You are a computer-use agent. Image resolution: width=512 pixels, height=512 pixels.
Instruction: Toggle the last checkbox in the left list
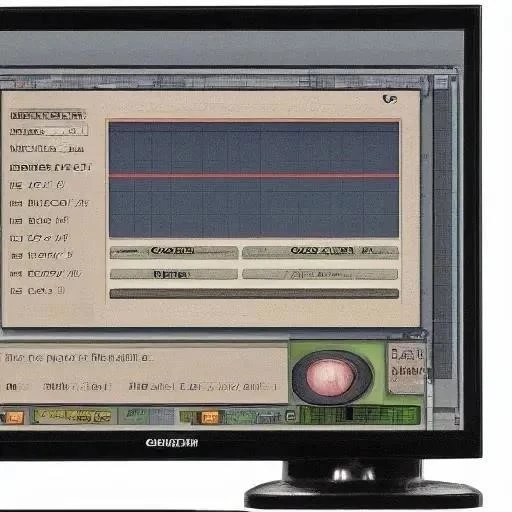click(16, 291)
